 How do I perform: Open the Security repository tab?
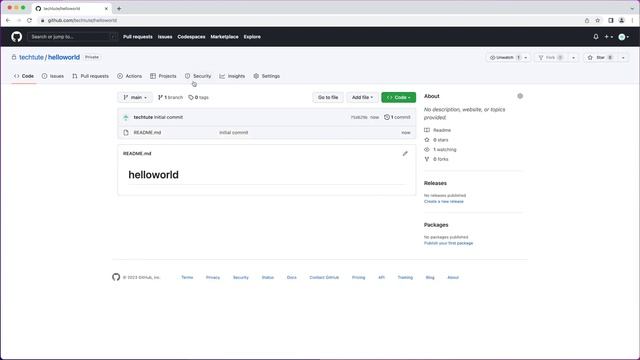tap(198, 76)
